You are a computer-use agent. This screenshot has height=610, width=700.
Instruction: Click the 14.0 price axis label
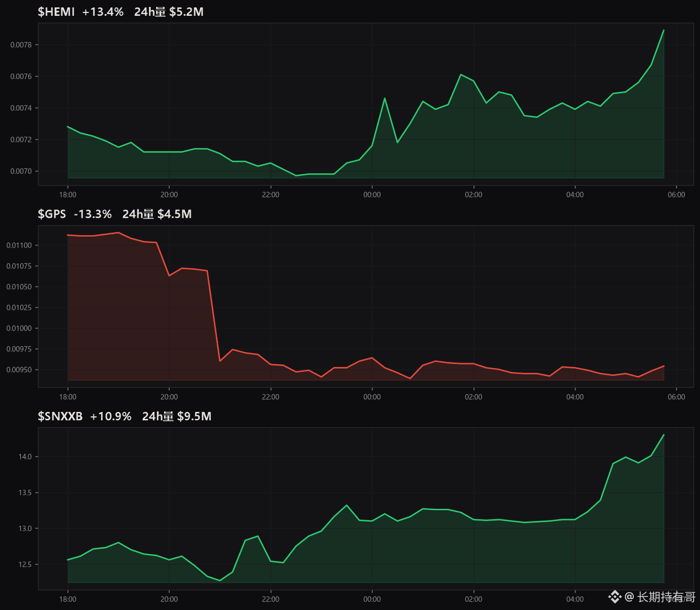25,457
